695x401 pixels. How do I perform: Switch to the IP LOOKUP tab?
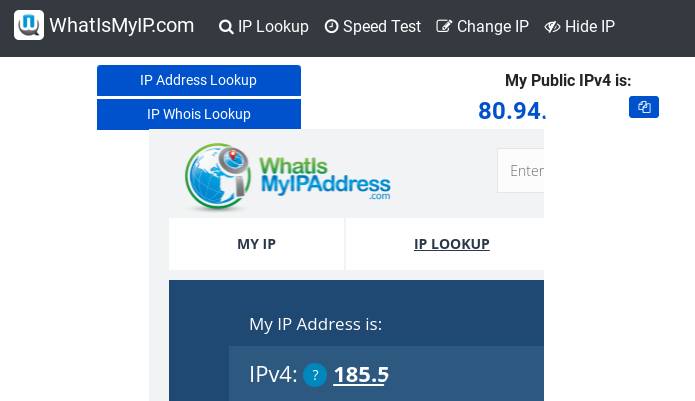tap(452, 244)
